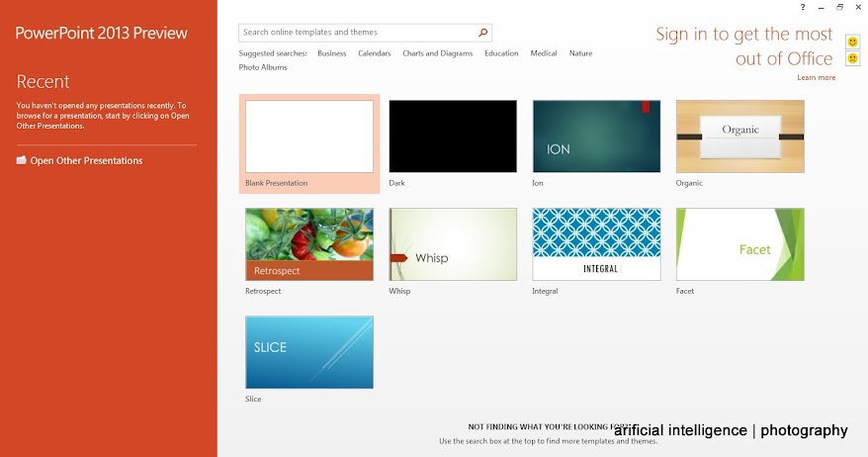Click the folder icon beside Open Other Presentations
This screenshot has height=457, width=868.
[x=22, y=160]
